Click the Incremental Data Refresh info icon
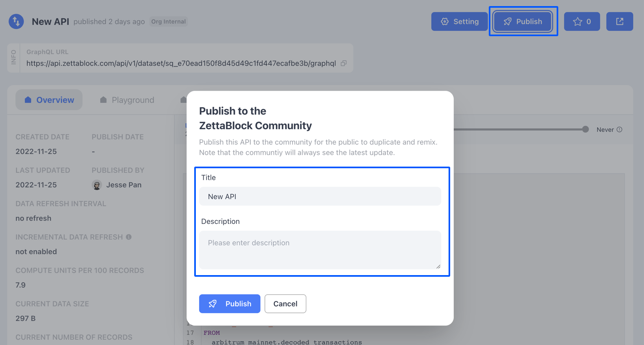 129,237
